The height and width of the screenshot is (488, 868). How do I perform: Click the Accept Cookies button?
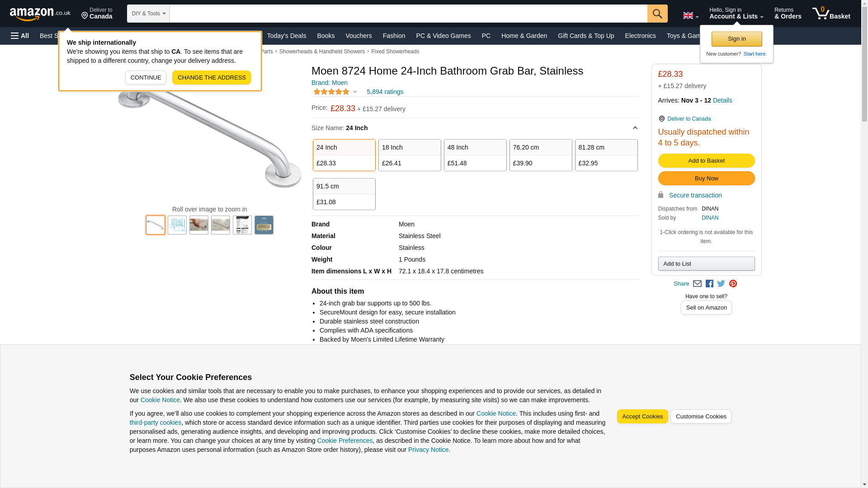(642, 416)
